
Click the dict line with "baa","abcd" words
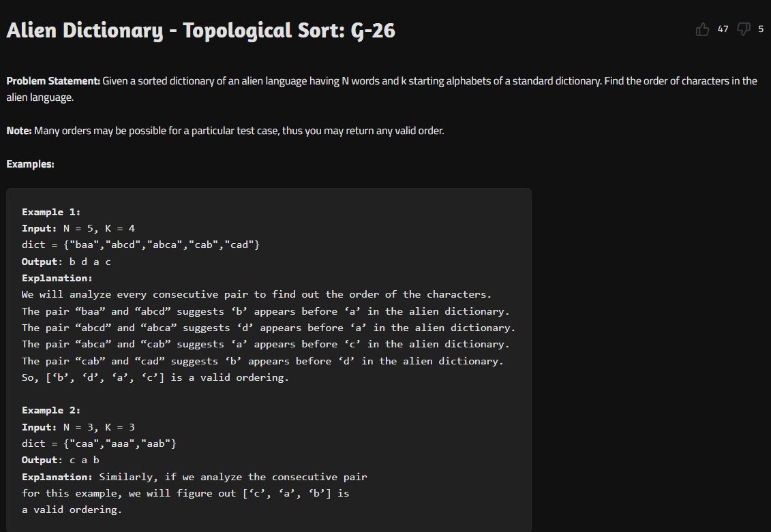[x=140, y=245]
